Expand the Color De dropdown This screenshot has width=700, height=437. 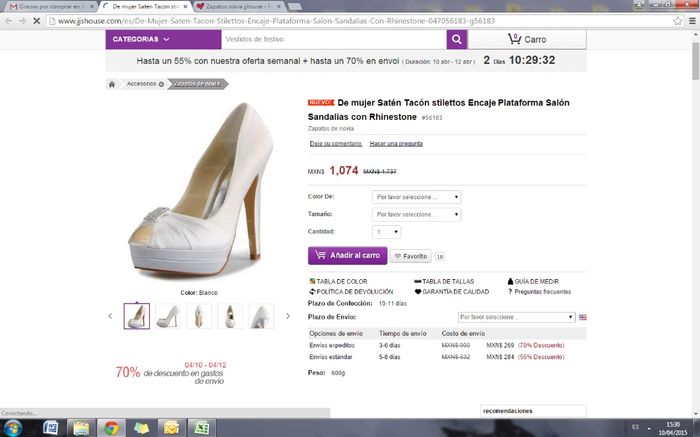coord(416,197)
